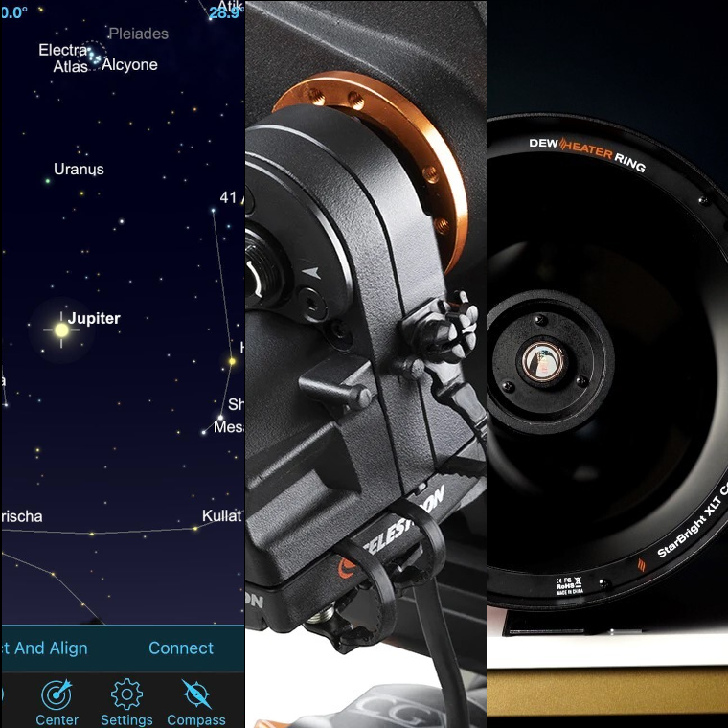This screenshot has height=728, width=728.
Task: Tap the 0.0° coordinate readout
Action: pos(14,12)
